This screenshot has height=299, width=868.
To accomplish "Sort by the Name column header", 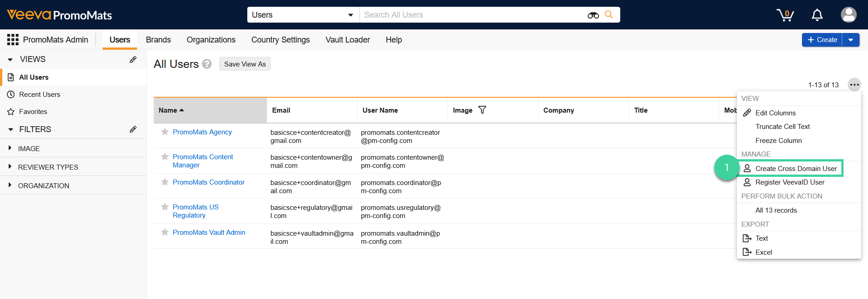I will coord(210,110).
